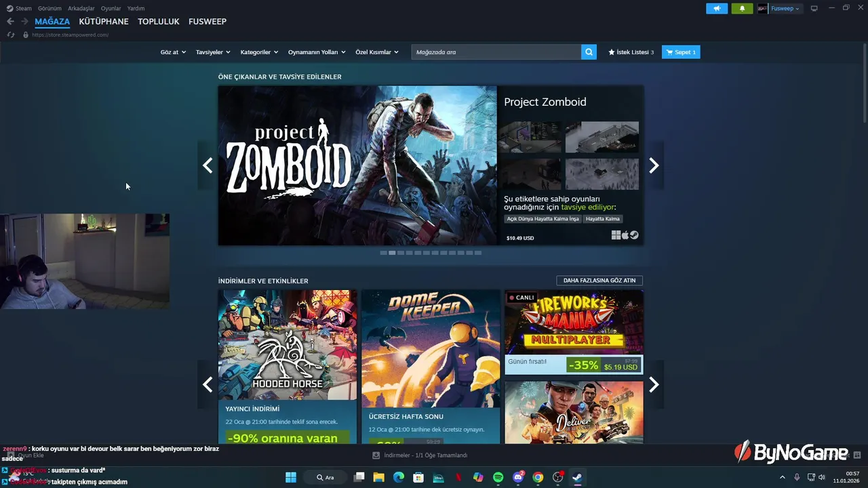
Task: Open Hooded Horse publisher sale card
Action: (x=288, y=367)
